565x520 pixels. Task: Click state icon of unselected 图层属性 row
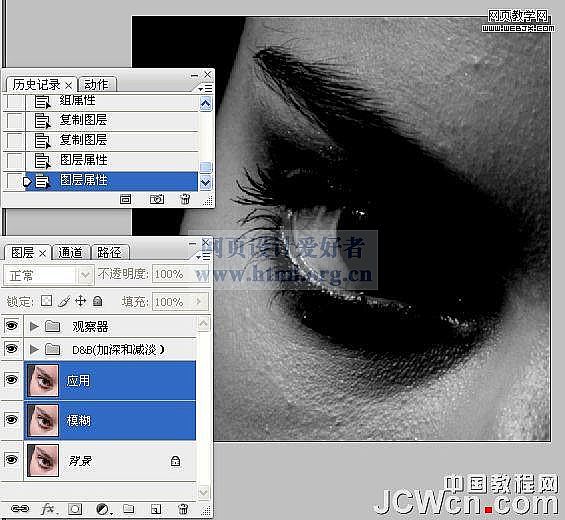click(42, 160)
